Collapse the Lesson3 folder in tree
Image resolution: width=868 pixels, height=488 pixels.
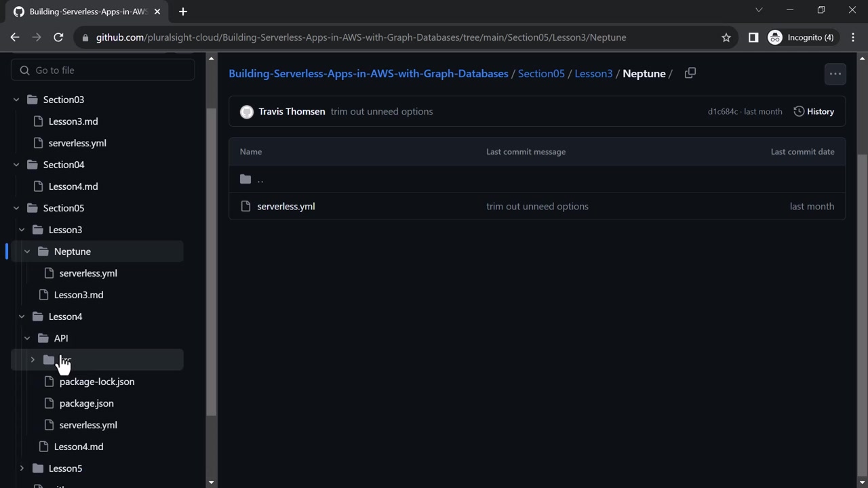coord(22,230)
